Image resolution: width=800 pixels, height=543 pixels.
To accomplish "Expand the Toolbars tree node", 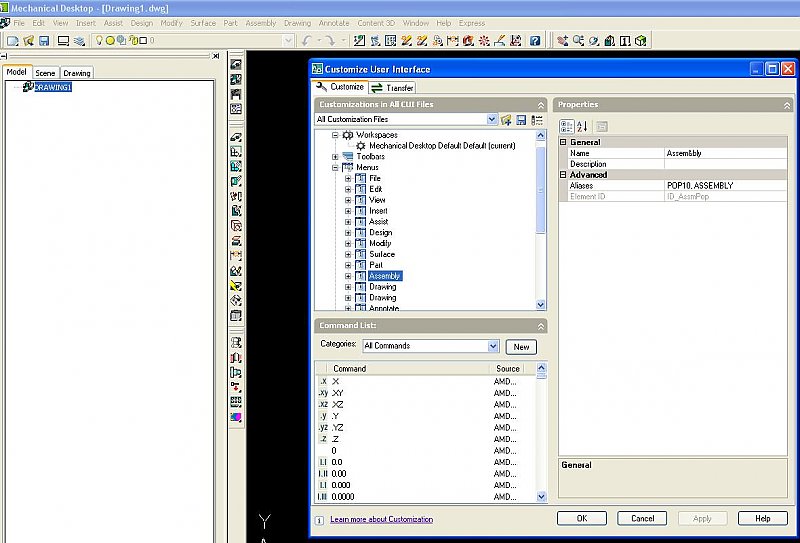I will tap(335, 157).
